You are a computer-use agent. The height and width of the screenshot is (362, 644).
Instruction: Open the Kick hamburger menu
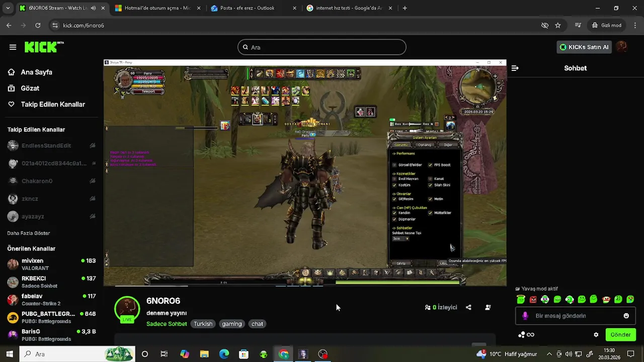pos(13,47)
